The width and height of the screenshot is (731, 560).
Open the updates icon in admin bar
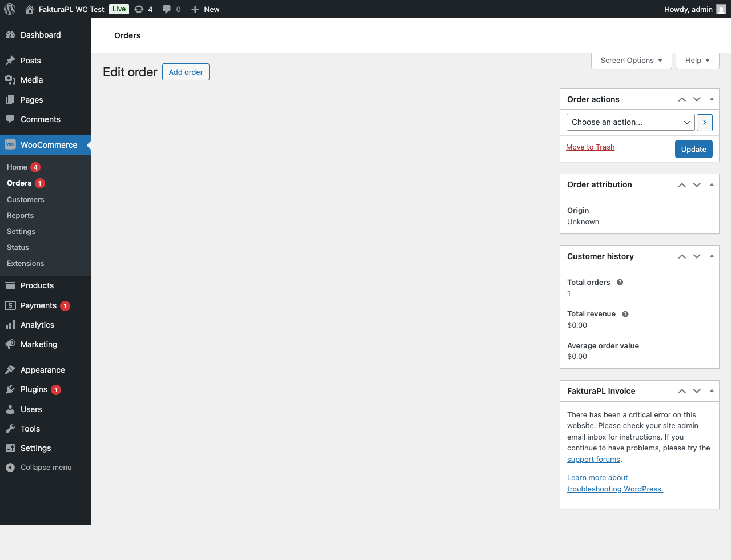point(139,9)
